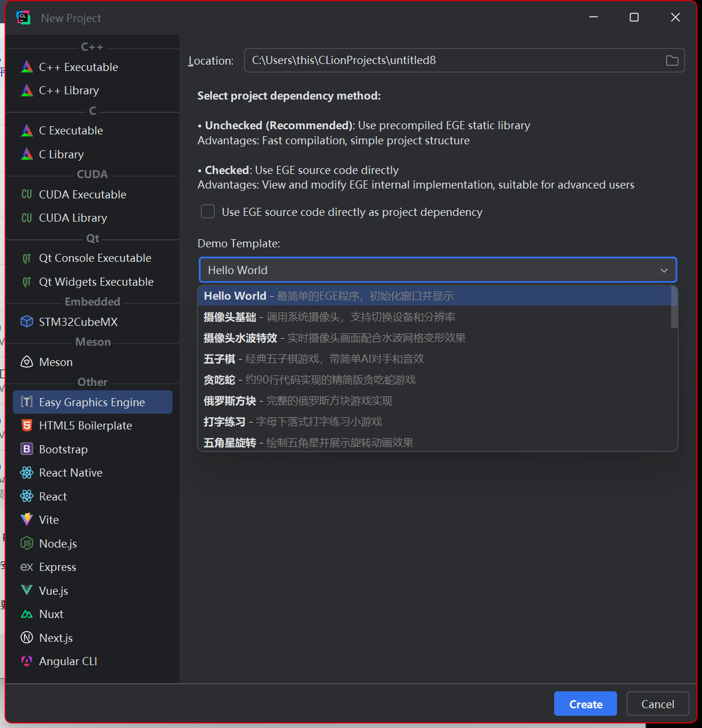Choose the Vite lightning icon

click(x=27, y=520)
